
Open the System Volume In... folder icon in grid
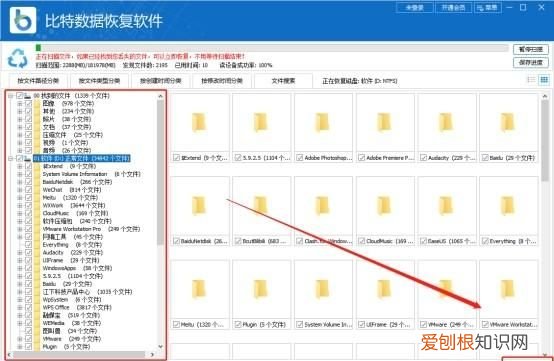322,289
